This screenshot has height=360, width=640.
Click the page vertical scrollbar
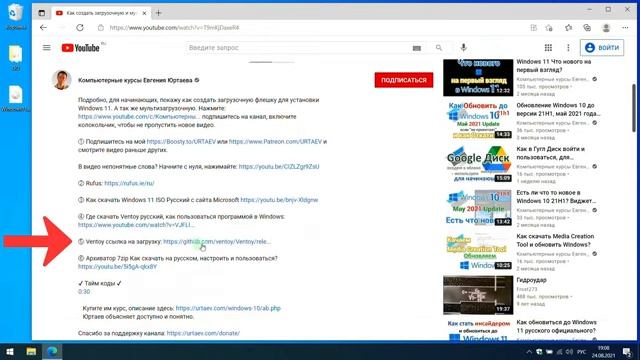(x=633, y=108)
